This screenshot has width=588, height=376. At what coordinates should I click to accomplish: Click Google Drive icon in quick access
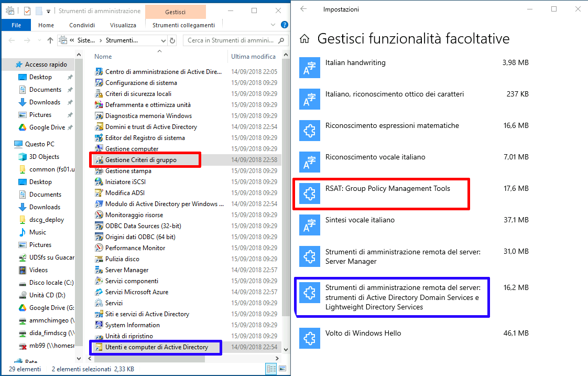pos(23,127)
